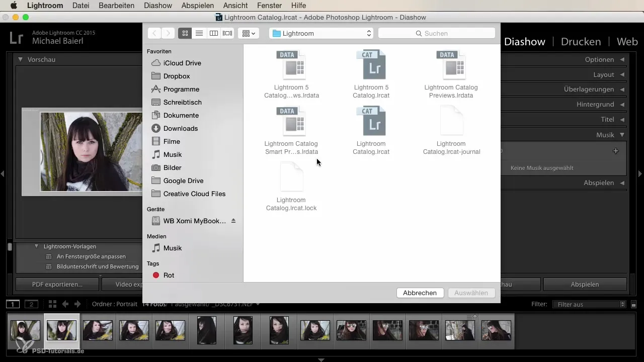Open the Hilfe menu

tap(298, 6)
